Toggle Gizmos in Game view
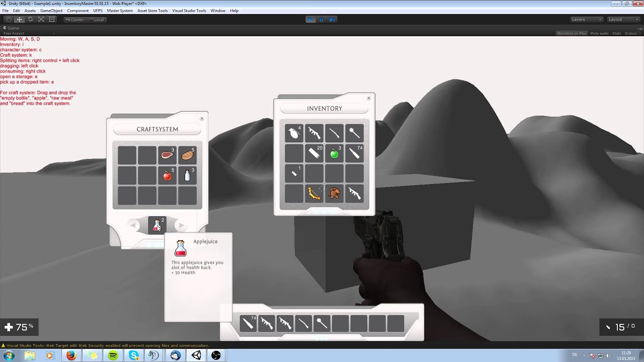 [630, 33]
